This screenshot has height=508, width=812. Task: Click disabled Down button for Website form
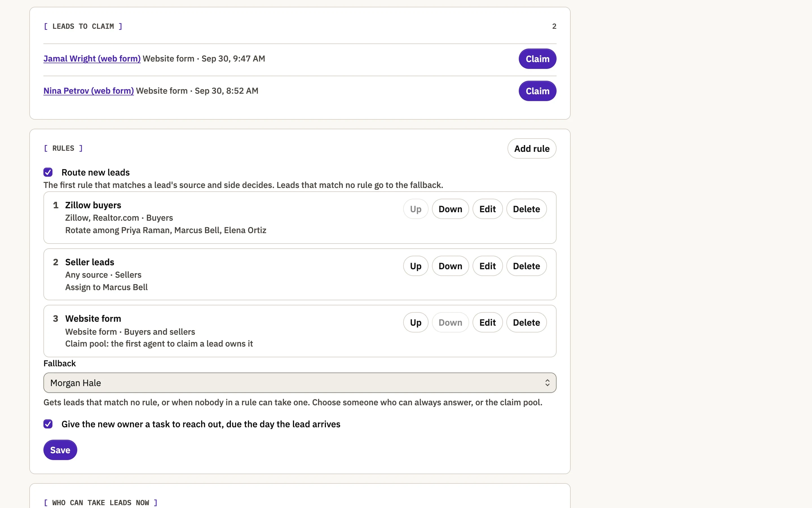click(450, 323)
